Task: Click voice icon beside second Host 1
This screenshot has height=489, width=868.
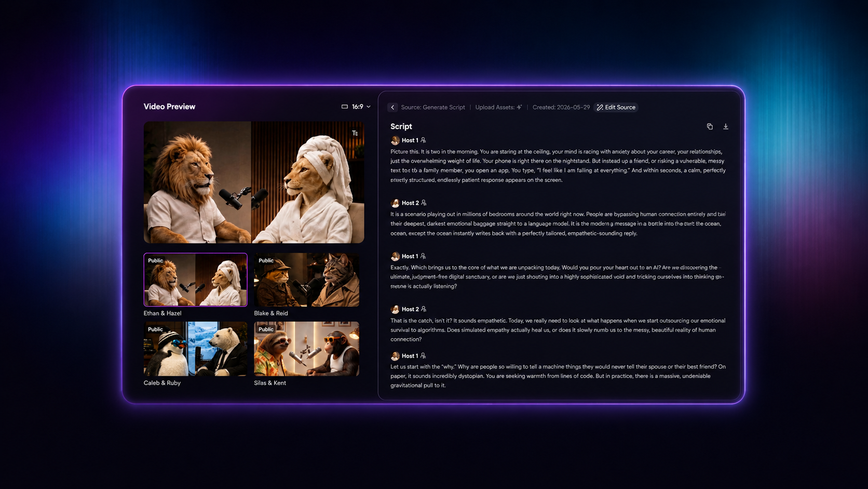Action: point(423,256)
